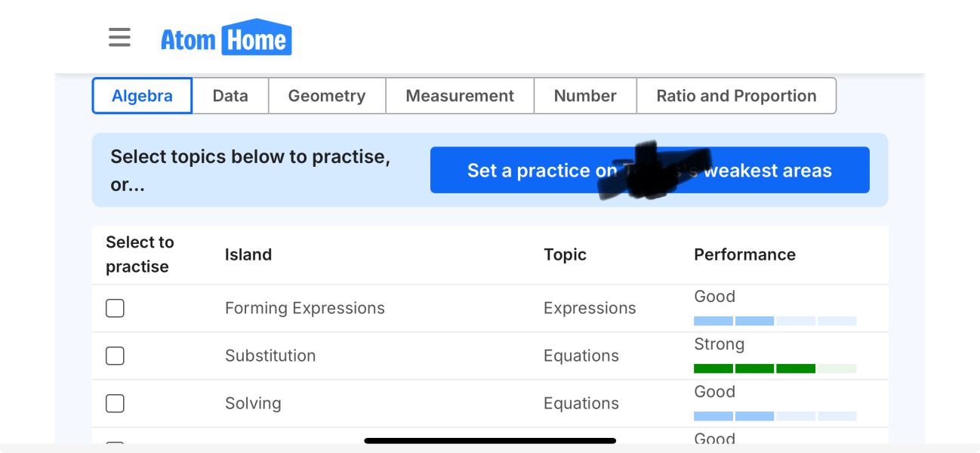Click the Atom Home logo
Image resolution: width=980 pixels, height=453 pixels.
[226, 38]
